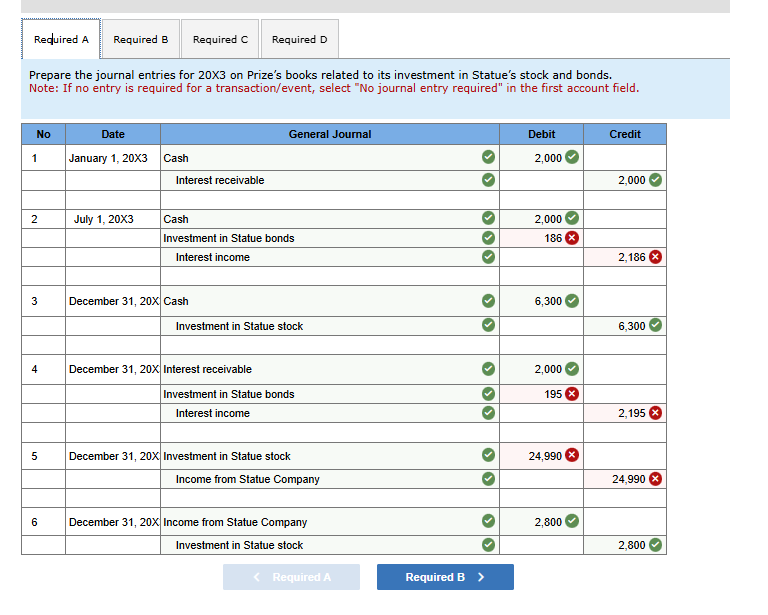Open the Required C tab

tap(220, 39)
